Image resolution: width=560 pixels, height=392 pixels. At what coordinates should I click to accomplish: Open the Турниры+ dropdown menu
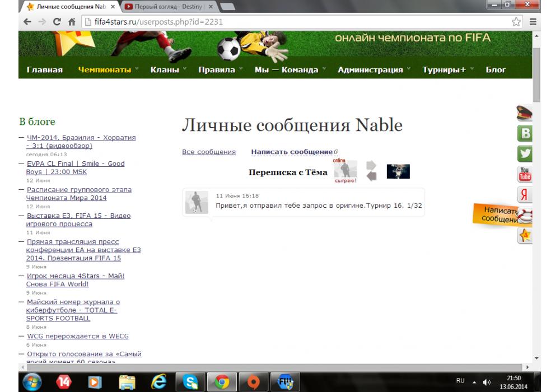[448, 70]
